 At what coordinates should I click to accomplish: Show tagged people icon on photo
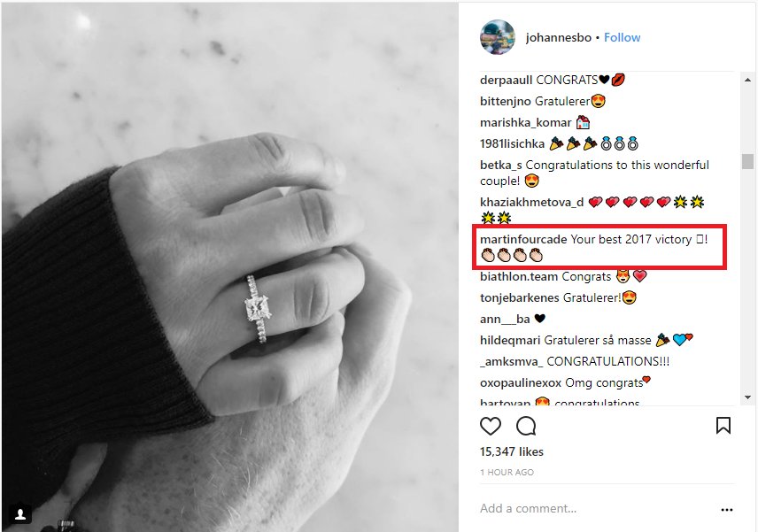pyautogui.click(x=20, y=514)
